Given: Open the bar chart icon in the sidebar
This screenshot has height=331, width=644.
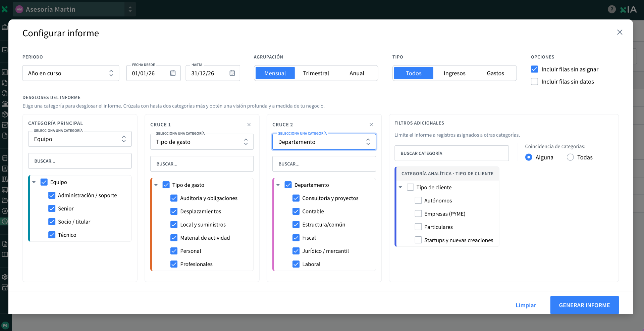Looking at the screenshot, I should [5, 72].
